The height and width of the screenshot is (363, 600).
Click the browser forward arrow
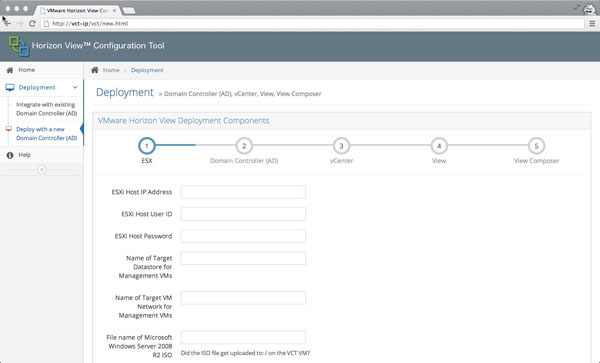(20, 24)
